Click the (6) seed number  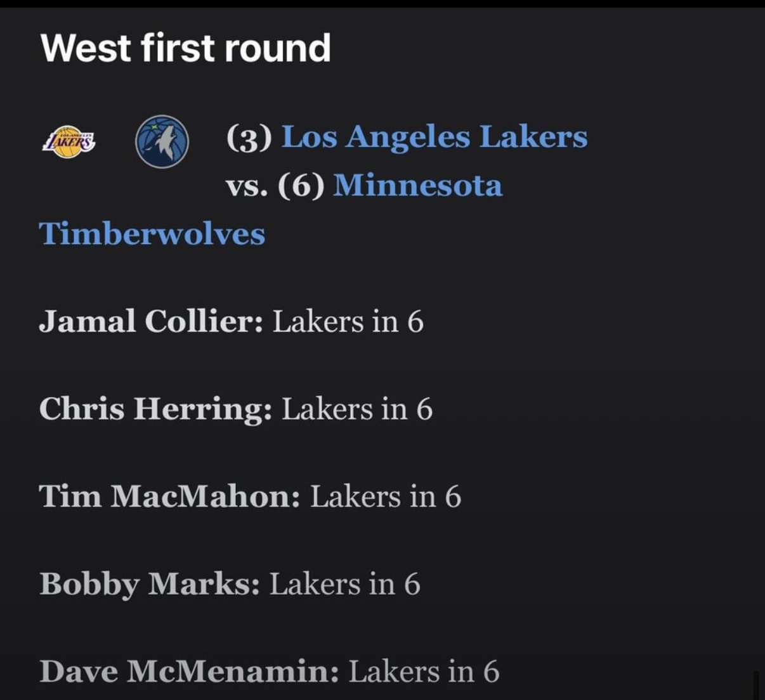pos(301,186)
